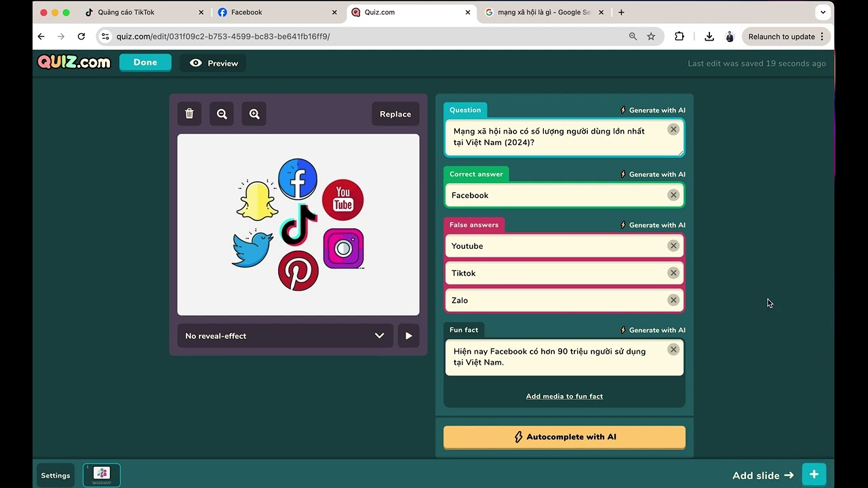Generate False answers with AI
Screen dimensions: 868x488
(x=653, y=225)
